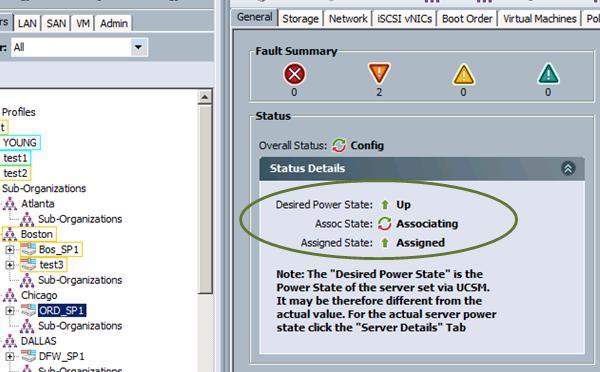This screenshot has width=600, height=372.
Task: Expand the test3 service profile
Action: (x=10, y=265)
